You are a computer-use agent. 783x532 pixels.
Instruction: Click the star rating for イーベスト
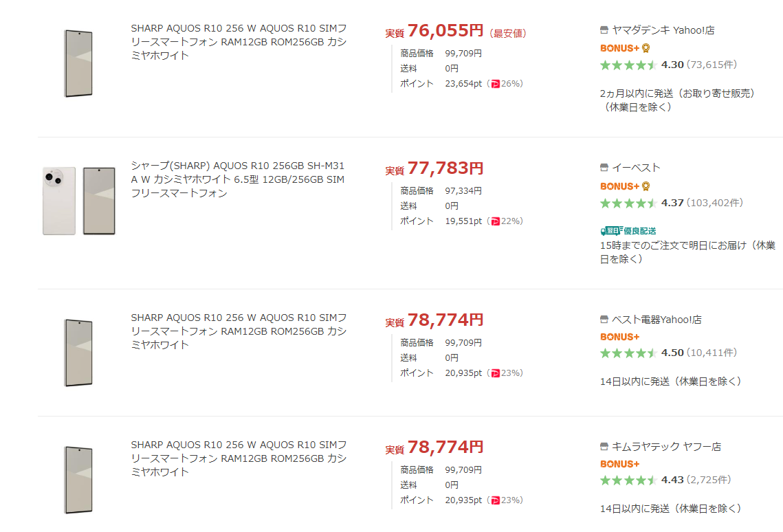point(628,203)
